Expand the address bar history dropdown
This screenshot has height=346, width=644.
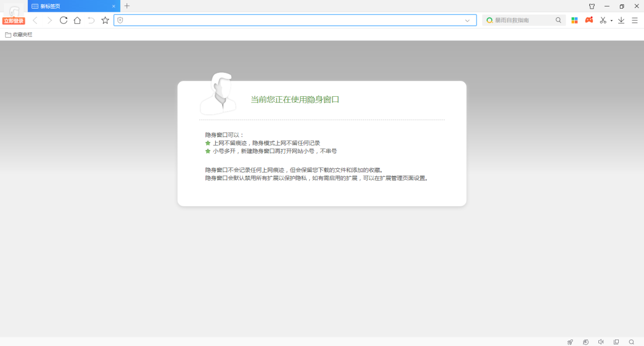[x=467, y=20]
